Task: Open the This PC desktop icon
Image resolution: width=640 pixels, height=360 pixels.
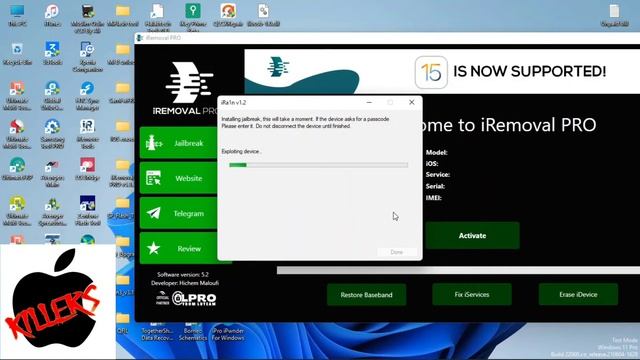Action: tap(17, 16)
